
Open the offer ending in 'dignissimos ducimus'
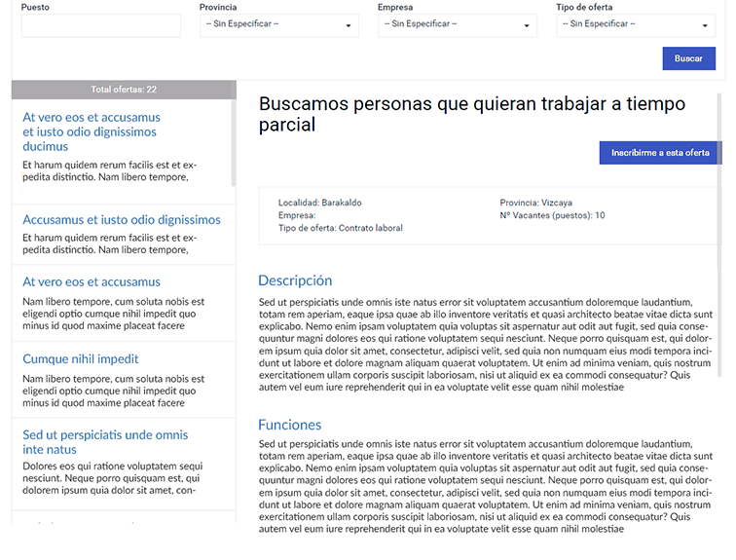(91, 131)
